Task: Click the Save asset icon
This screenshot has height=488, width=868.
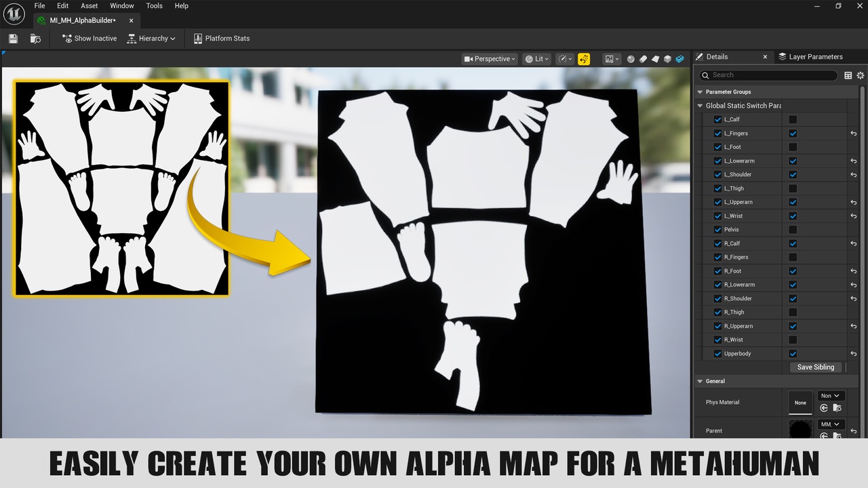Action: (13, 39)
